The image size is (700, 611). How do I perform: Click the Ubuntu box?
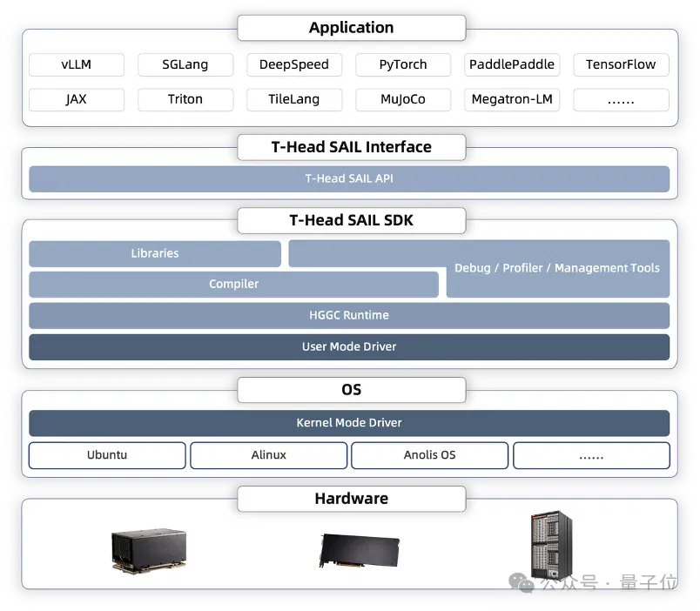pyautogui.click(x=107, y=455)
